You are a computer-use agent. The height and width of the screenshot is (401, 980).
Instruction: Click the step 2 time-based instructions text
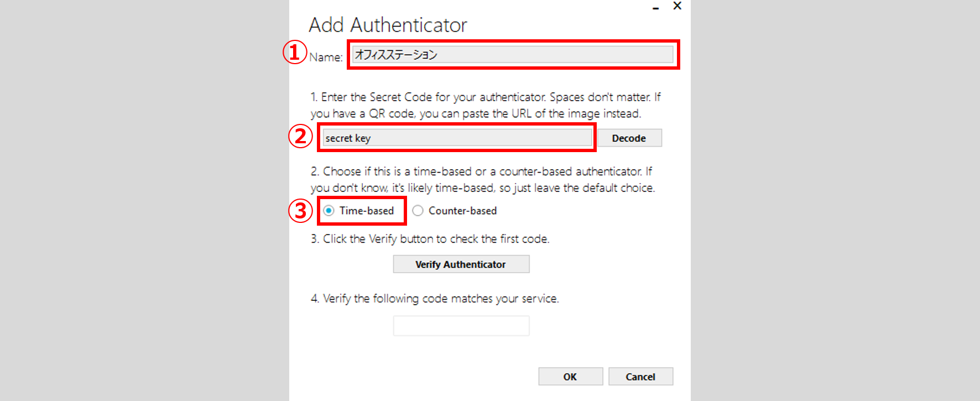click(482, 180)
